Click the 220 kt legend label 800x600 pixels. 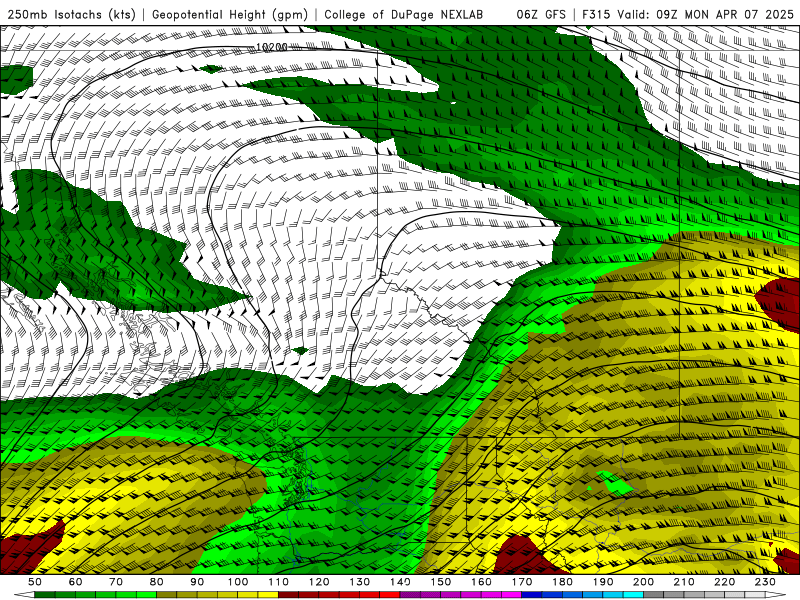click(724, 582)
